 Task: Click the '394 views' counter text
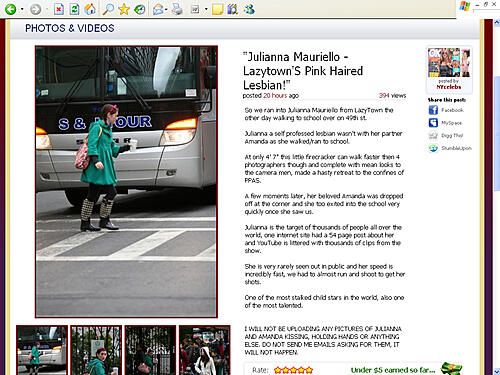click(392, 96)
